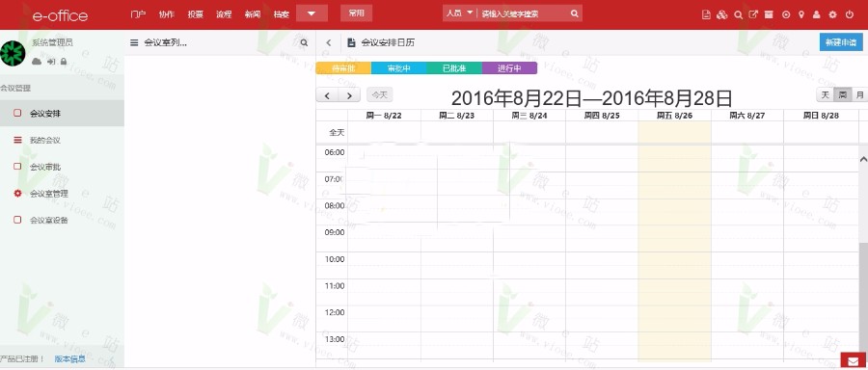Image resolution: width=868 pixels, height=370 pixels.
Task: Open 会议室设备 in the sidebar
Action: tap(62, 220)
